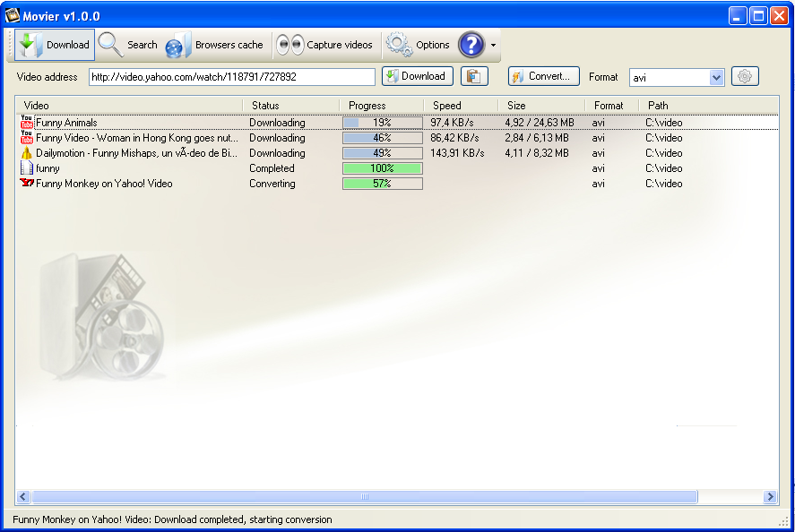
Task: Select Funny Monkey on Yahoo! Video row
Action: pos(398,184)
